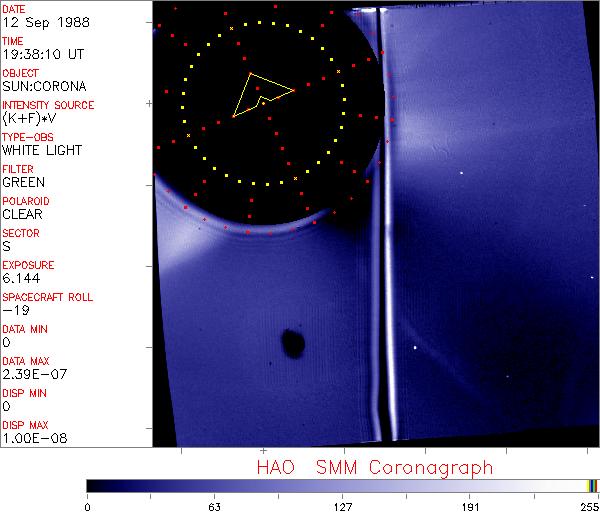The height and width of the screenshot is (512, 600).
Task: Select the (K+F)*V intensity source value
Action: point(32,118)
